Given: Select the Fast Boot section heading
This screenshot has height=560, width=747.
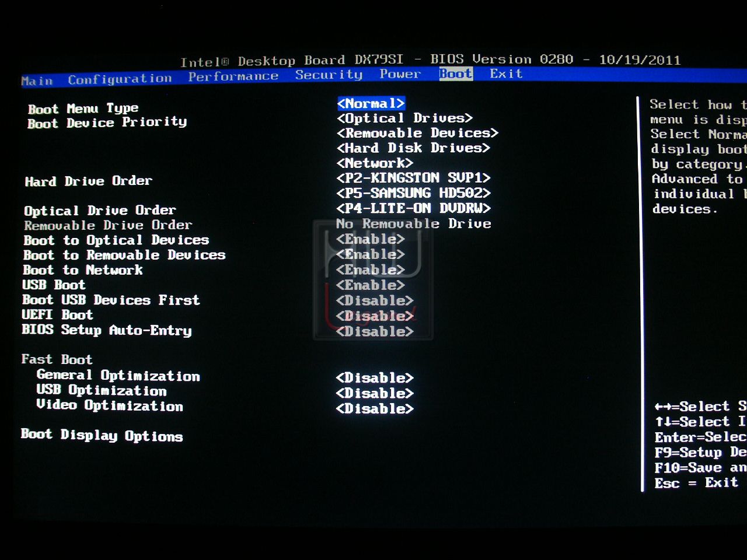Looking at the screenshot, I should tap(57, 359).
